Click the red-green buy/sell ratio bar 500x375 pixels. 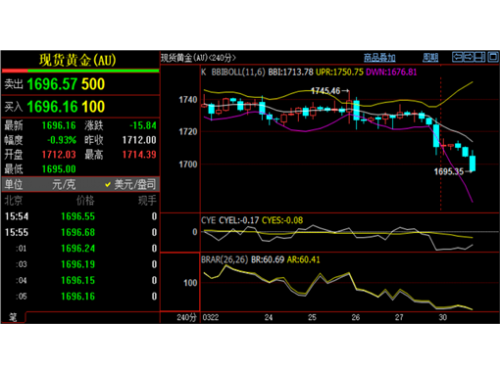(x=80, y=71)
